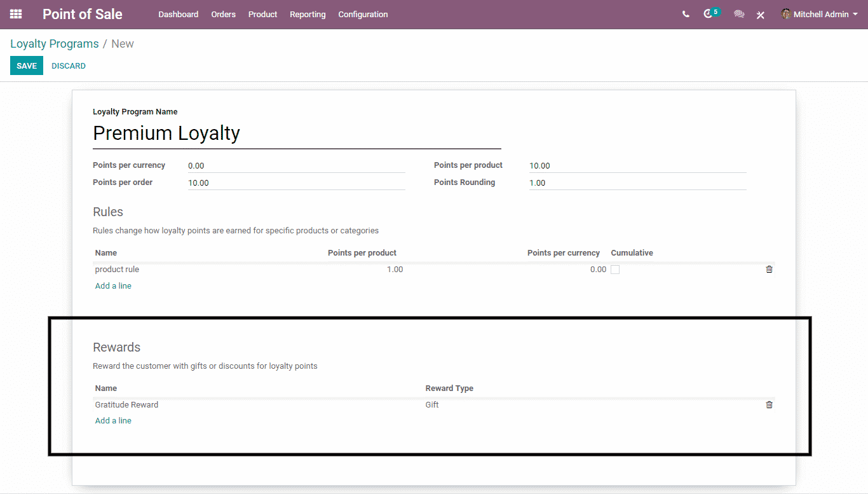
Task: Add a line under Rewards
Action: point(113,421)
